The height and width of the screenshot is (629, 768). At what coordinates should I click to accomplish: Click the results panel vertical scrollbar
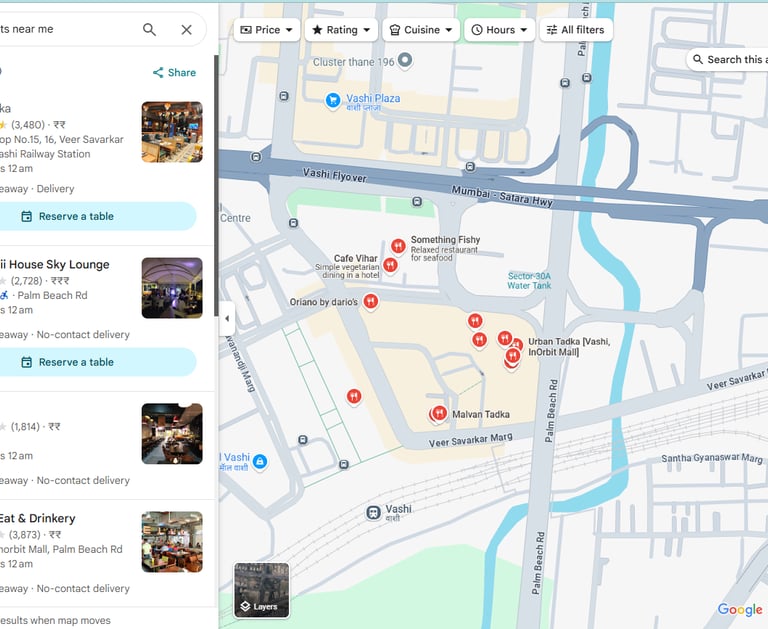pyautogui.click(x=216, y=186)
